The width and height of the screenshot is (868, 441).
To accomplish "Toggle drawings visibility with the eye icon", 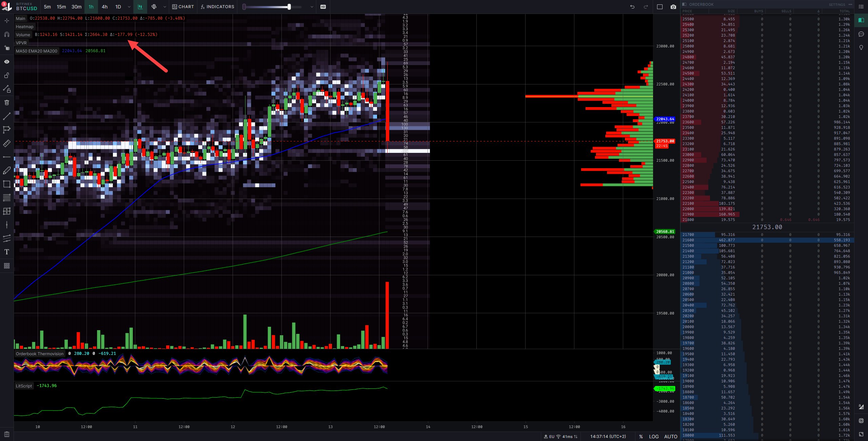I will click(7, 61).
